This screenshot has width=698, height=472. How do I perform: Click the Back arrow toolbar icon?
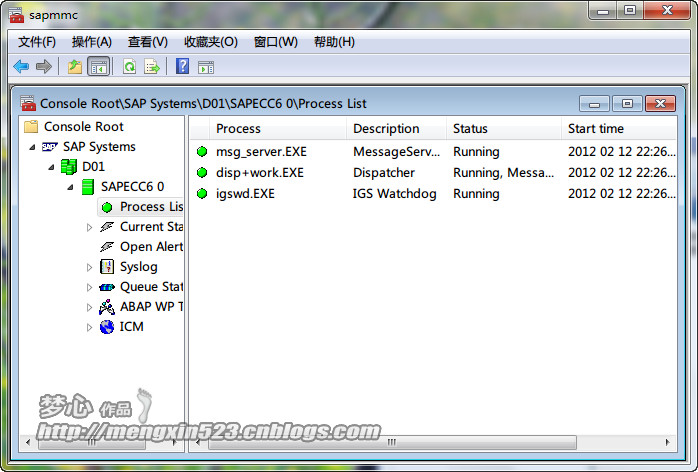[x=21, y=67]
